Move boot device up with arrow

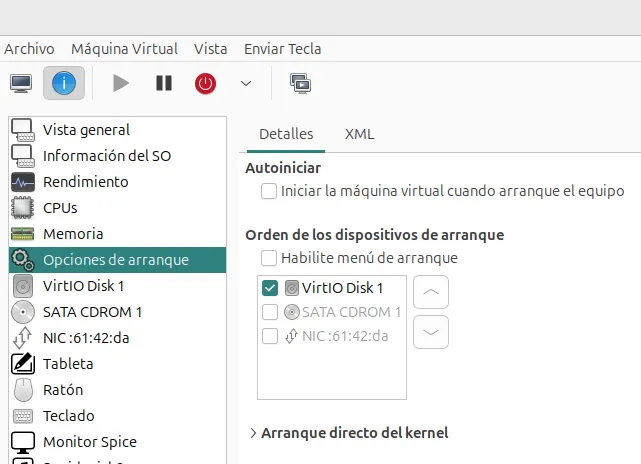[430, 292]
